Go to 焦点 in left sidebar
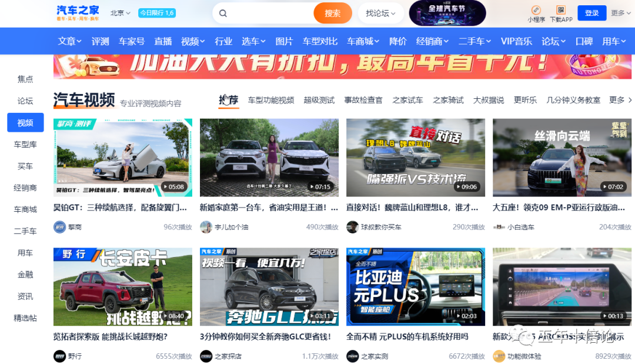Image resolution: width=635 pixels, height=364 pixels. pos(25,79)
